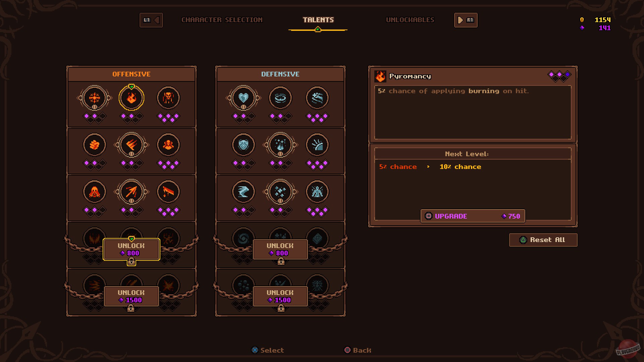Select the bloody blade offensive talent

click(x=168, y=192)
